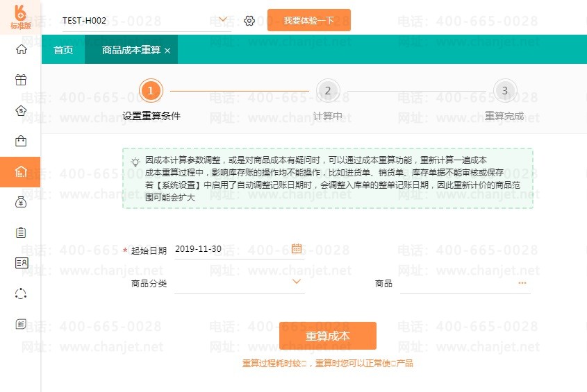Open the dollar tag sidebar icon
The width and height of the screenshot is (587, 392).
coord(21,110)
